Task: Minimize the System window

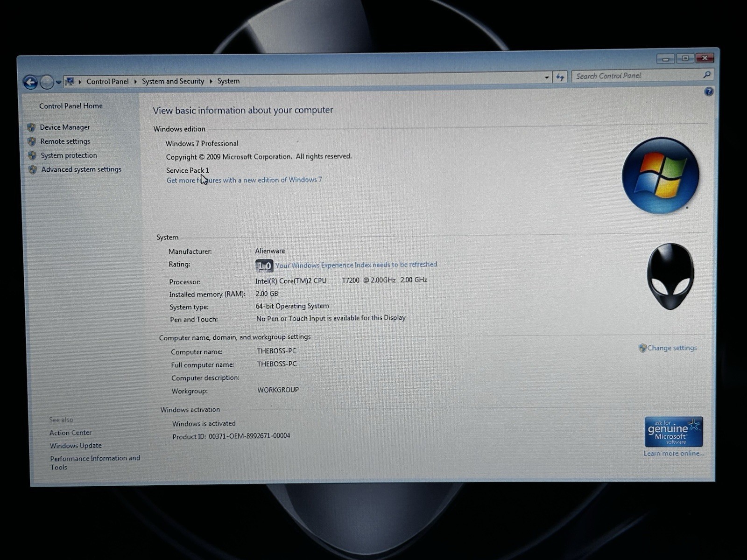Action: point(665,59)
